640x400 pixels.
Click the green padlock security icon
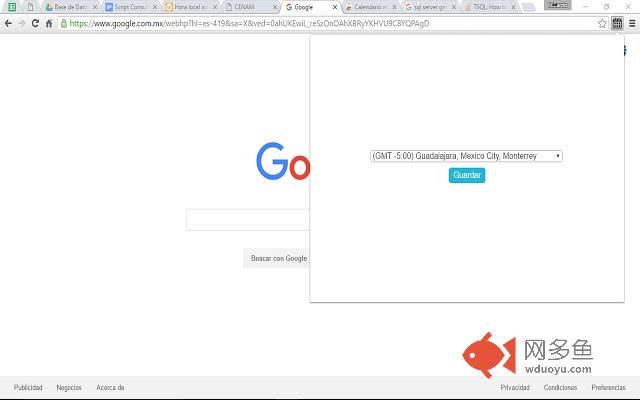click(x=64, y=23)
